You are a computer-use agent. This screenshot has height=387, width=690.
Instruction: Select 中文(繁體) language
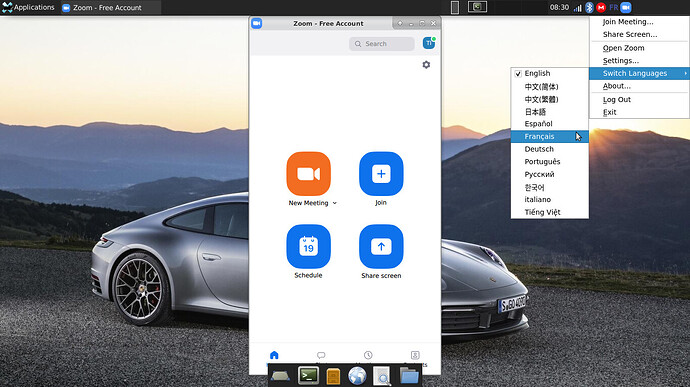click(x=550, y=100)
